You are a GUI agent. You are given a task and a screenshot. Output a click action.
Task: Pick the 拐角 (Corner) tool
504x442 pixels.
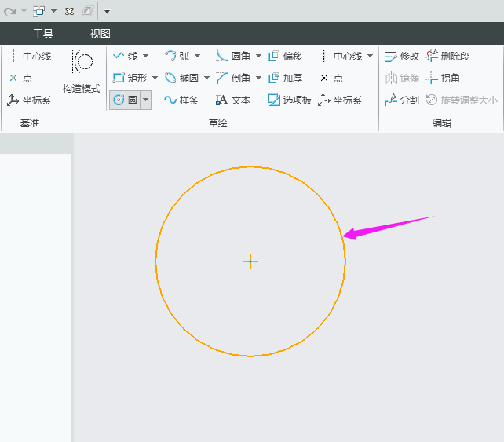point(443,78)
